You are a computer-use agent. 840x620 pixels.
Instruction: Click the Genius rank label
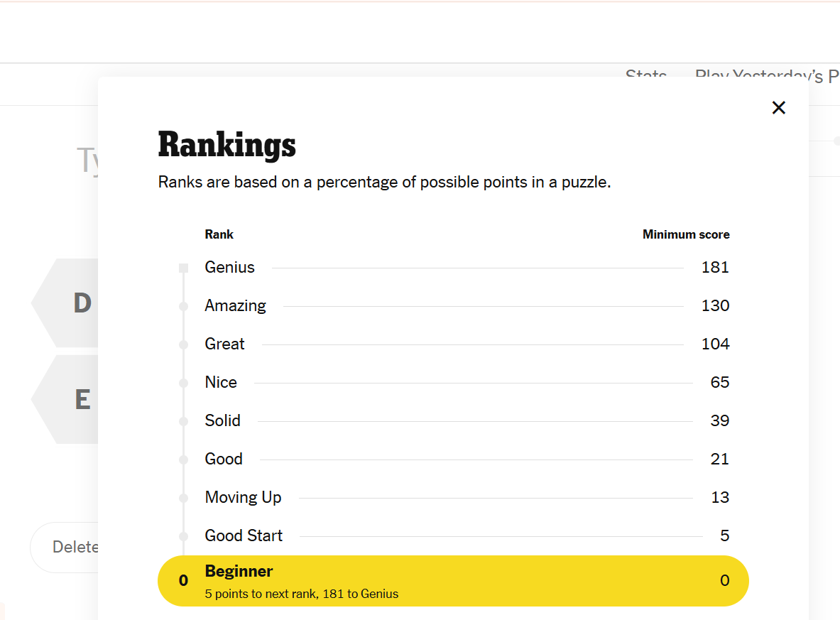229,268
